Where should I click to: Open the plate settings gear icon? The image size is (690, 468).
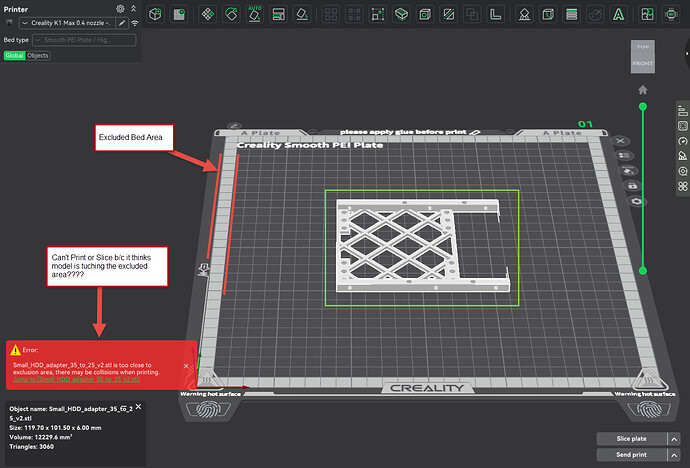point(637,201)
